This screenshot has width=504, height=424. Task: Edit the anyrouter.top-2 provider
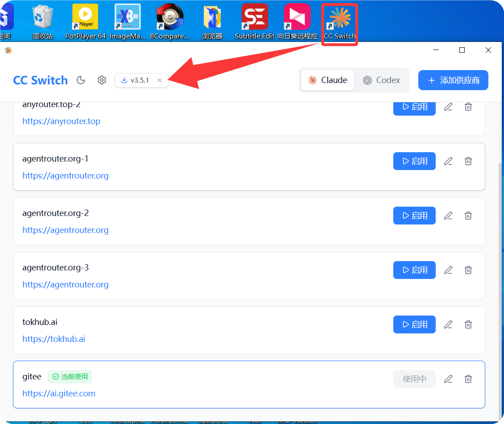coord(448,107)
